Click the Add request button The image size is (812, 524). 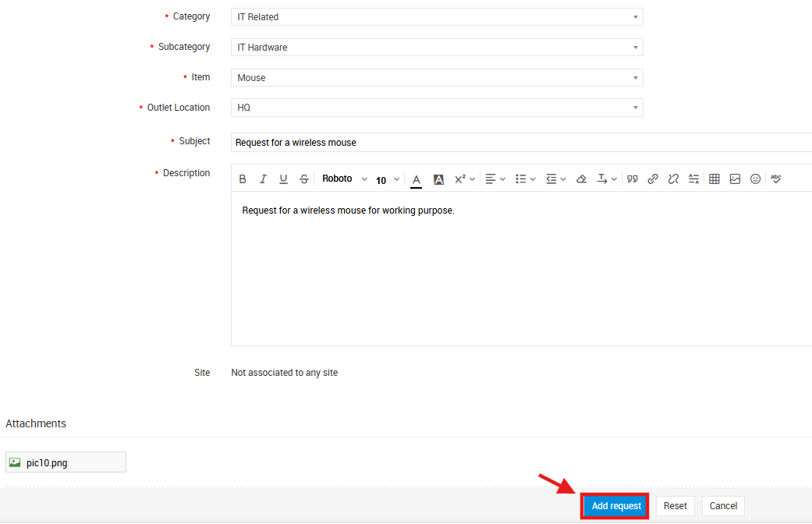tap(616, 506)
